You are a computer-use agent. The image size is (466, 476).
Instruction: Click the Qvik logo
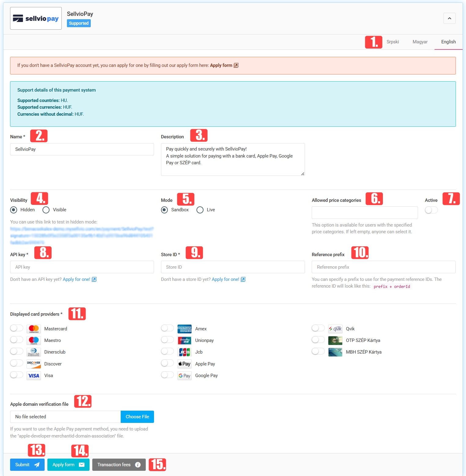(335, 329)
